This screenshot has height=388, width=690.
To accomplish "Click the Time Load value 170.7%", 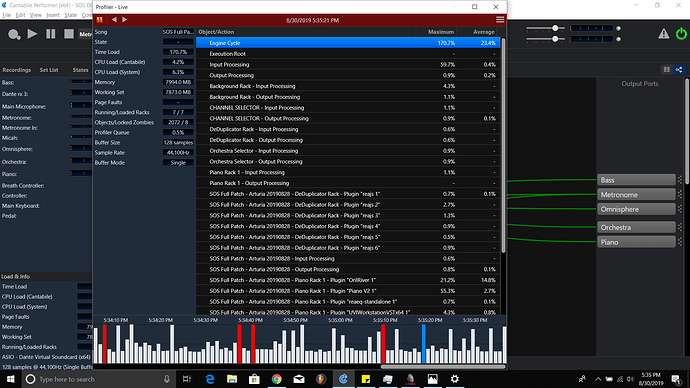I will coord(178,52).
